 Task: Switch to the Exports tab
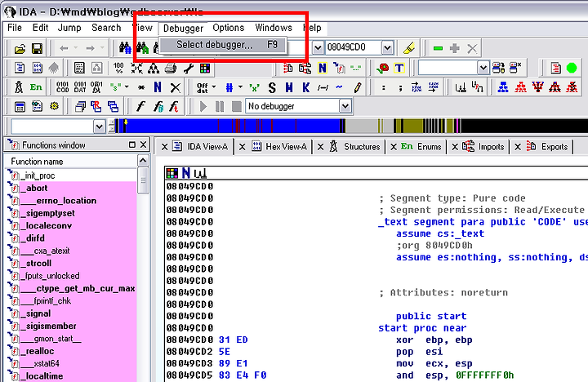pyautogui.click(x=547, y=147)
